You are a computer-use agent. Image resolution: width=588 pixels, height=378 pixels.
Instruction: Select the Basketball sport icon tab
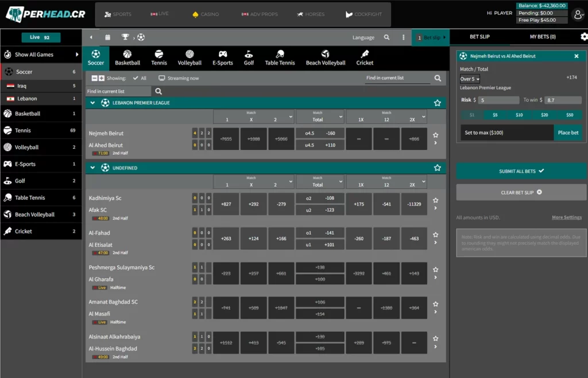(127, 57)
